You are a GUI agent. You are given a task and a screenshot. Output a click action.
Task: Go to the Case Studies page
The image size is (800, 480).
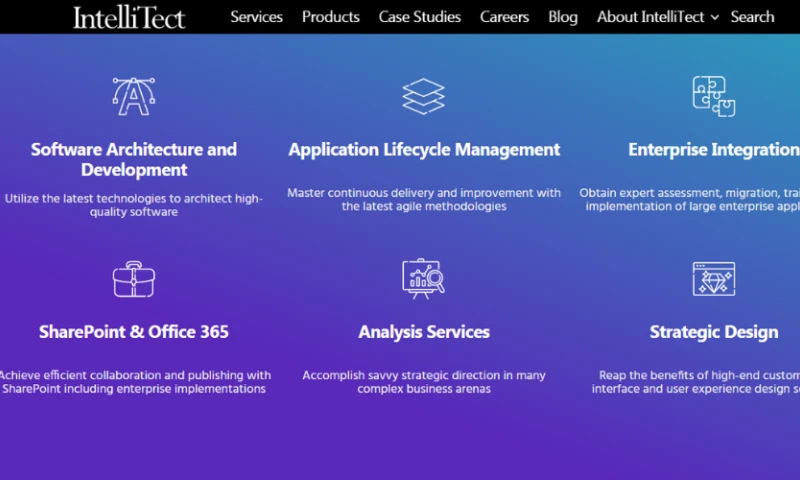point(419,17)
